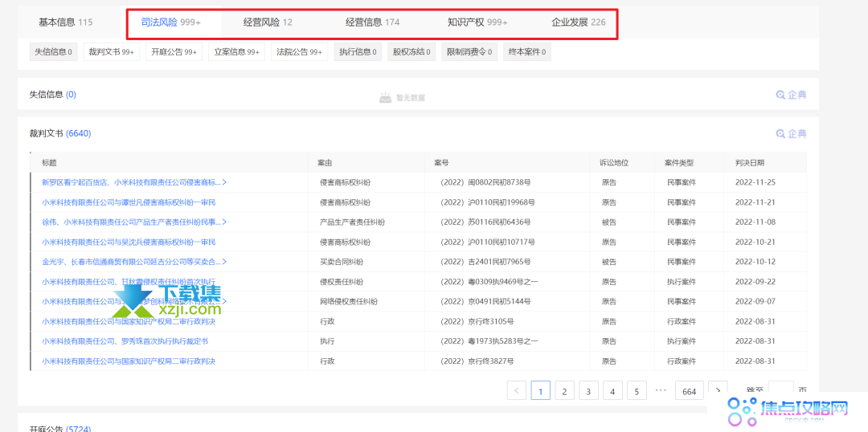This screenshot has width=868, height=432.
Task: Click the 产品生产者责任纠纷 cell
Action: pyautogui.click(x=353, y=222)
